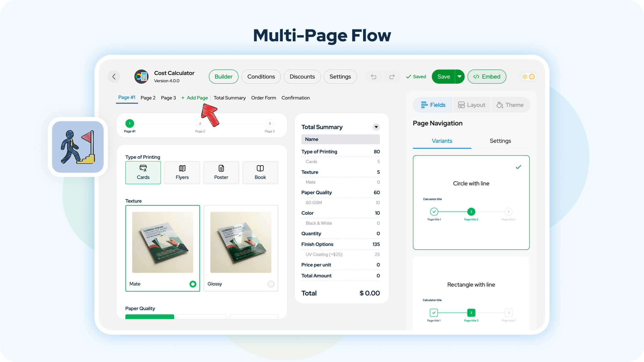The height and width of the screenshot is (362, 644).
Task: Open the Layout panel tab
Action: [x=471, y=105]
